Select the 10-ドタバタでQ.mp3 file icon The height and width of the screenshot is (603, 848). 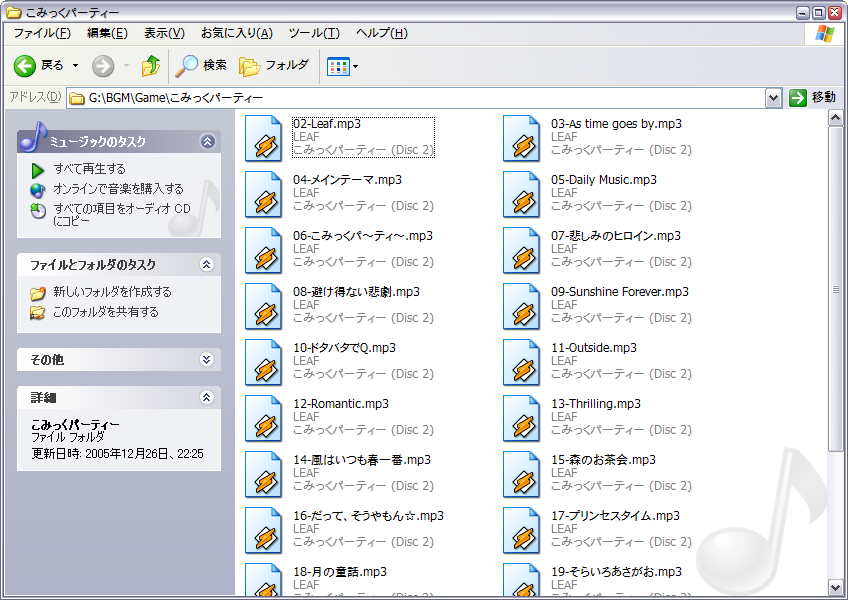263,362
